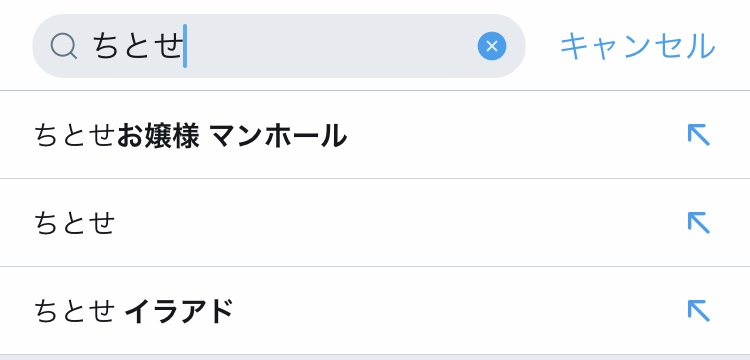Click the bold マンホール word in first suggestion

coord(278,136)
